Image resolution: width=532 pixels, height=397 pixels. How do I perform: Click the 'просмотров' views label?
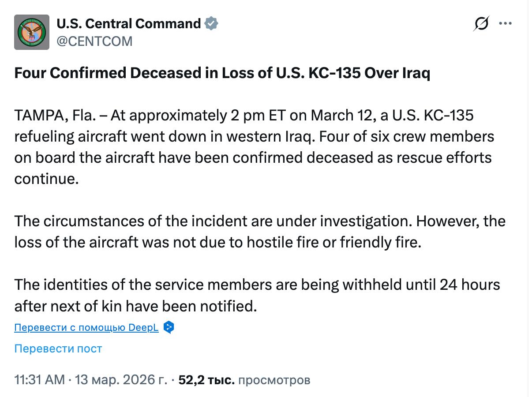pyautogui.click(x=274, y=380)
